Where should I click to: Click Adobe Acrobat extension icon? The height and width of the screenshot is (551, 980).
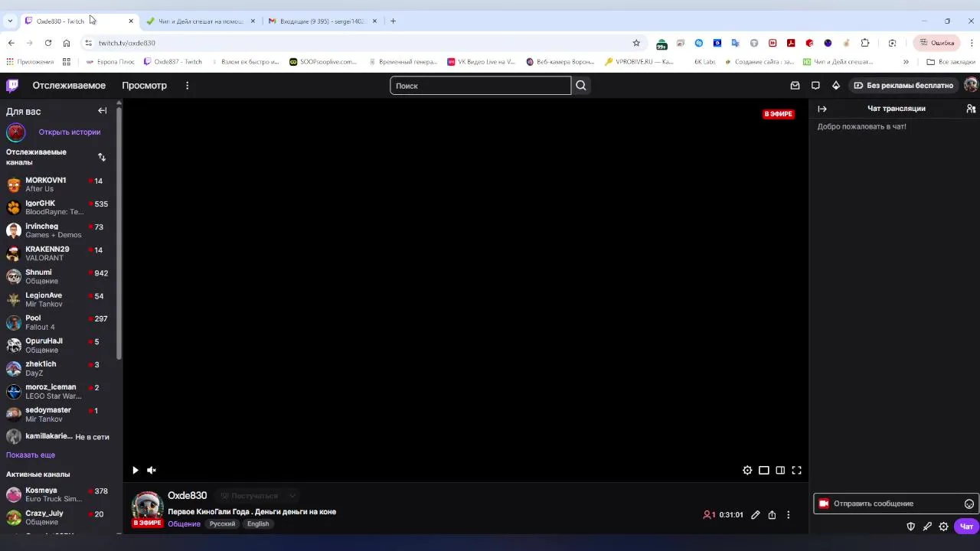click(x=791, y=43)
